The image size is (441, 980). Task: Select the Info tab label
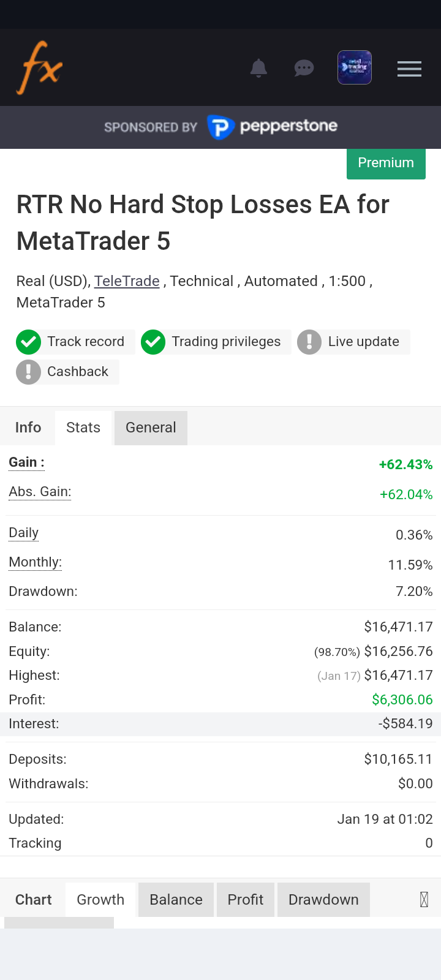(28, 428)
